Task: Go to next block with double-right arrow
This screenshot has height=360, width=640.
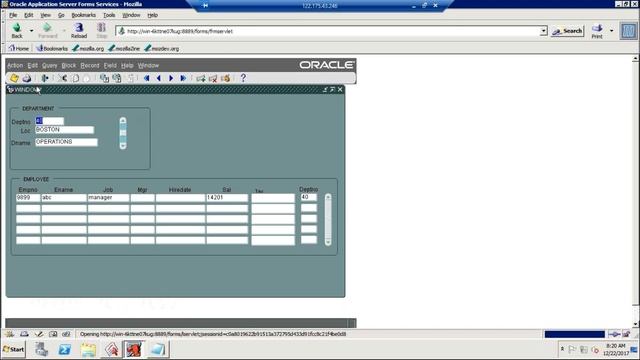Action: (x=183, y=78)
